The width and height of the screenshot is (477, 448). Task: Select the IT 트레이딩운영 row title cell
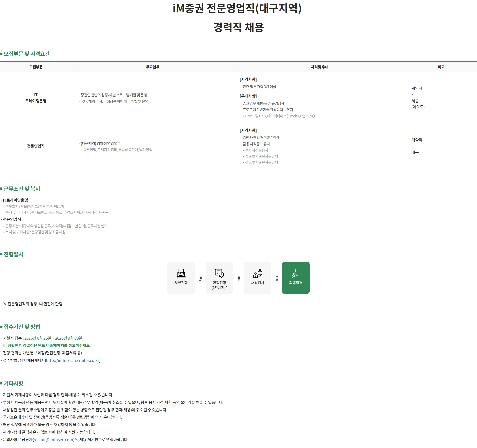tap(36, 98)
